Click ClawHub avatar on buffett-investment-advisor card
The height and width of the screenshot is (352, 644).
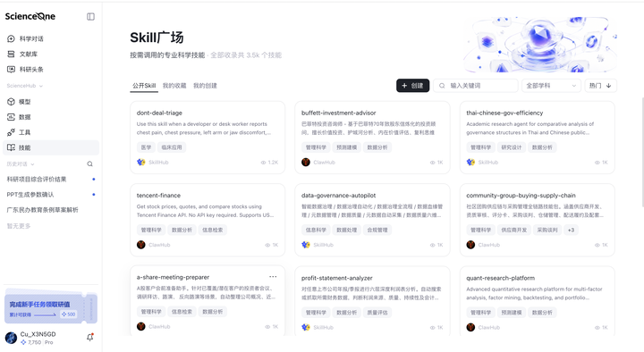click(x=306, y=162)
